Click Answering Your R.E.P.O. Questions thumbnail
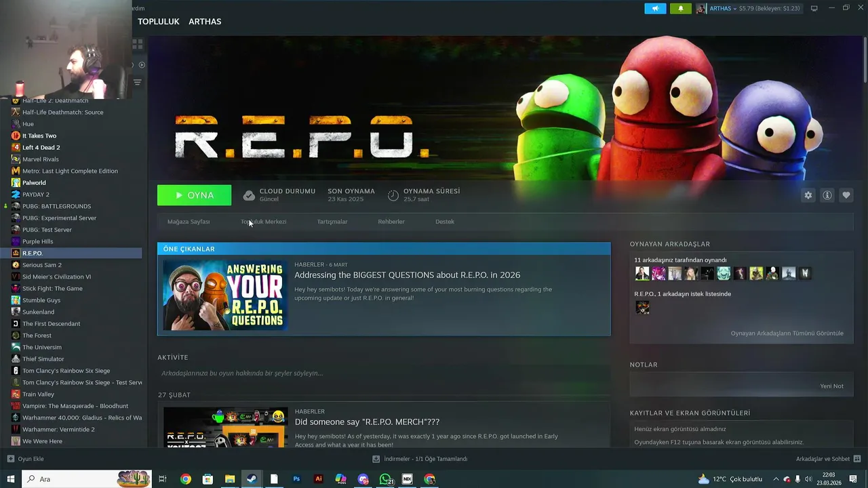The height and width of the screenshot is (488, 868). pos(225,295)
